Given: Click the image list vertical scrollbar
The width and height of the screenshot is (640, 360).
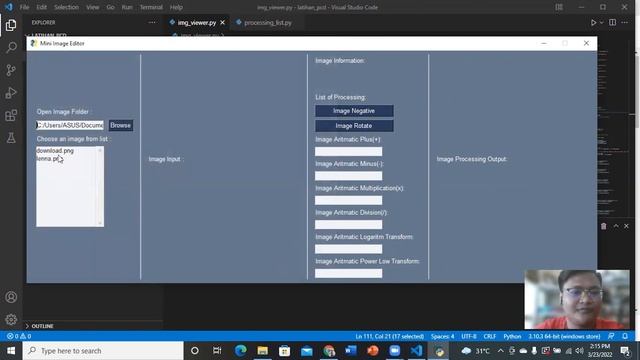Looking at the screenshot, I should click(x=100, y=187).
